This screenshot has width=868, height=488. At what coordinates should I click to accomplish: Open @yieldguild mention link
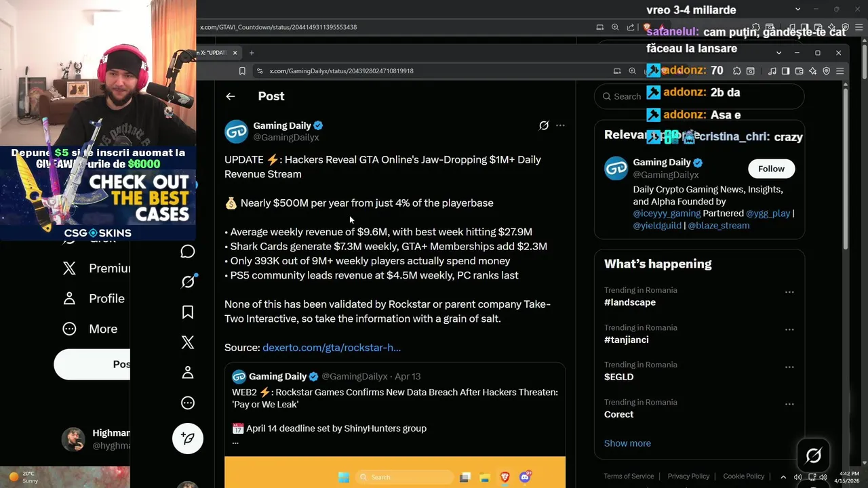click(x=657, y=226)
